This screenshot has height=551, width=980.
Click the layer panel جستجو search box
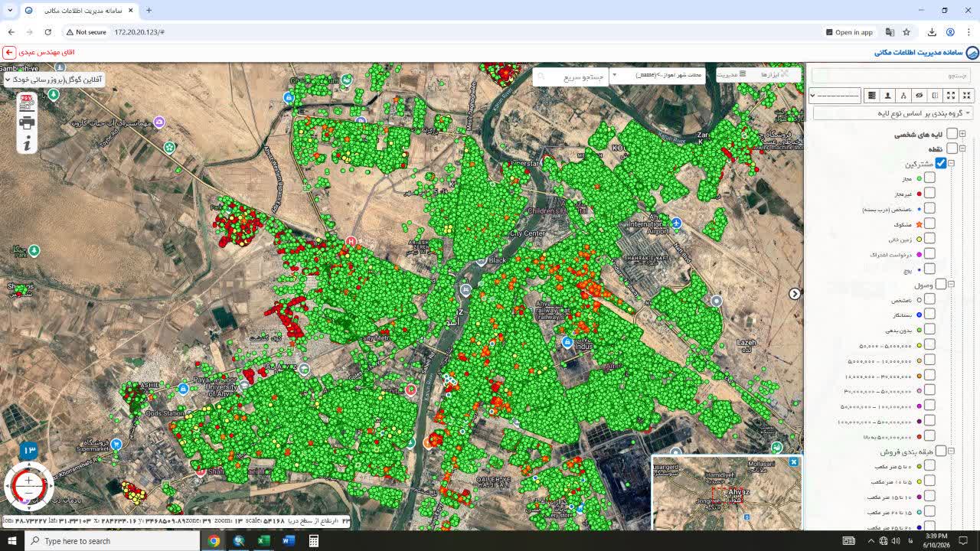click(x=892, y=76)
